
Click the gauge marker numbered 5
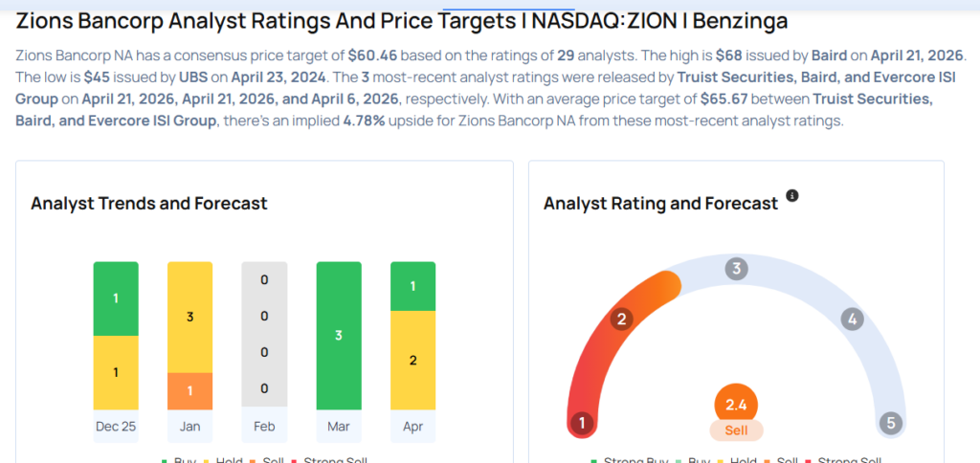[x=891, y=422]
